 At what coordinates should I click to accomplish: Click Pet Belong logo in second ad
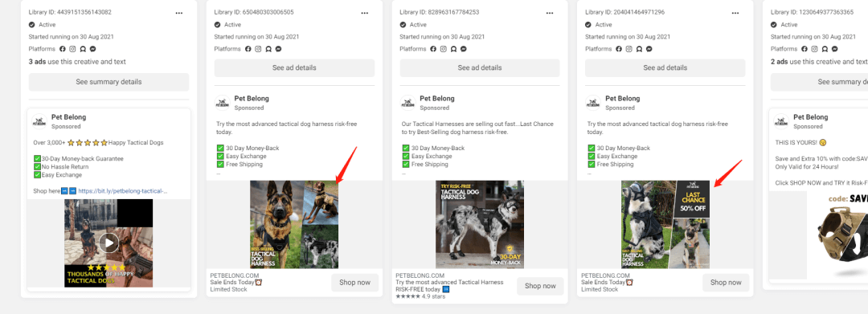click(222, 103)
